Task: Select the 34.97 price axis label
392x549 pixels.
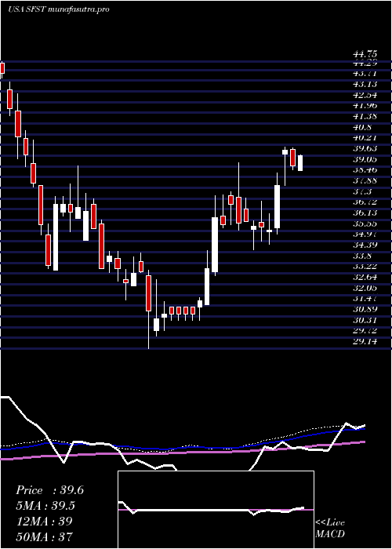Action: pyautogui.click(x=365, y=235)
